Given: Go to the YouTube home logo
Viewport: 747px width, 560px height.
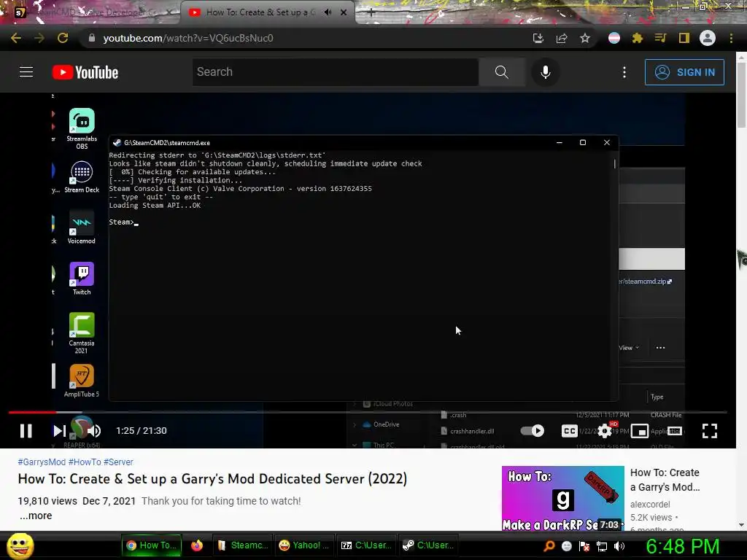Looking at the screenshot, I should click(x=85, y=72).
